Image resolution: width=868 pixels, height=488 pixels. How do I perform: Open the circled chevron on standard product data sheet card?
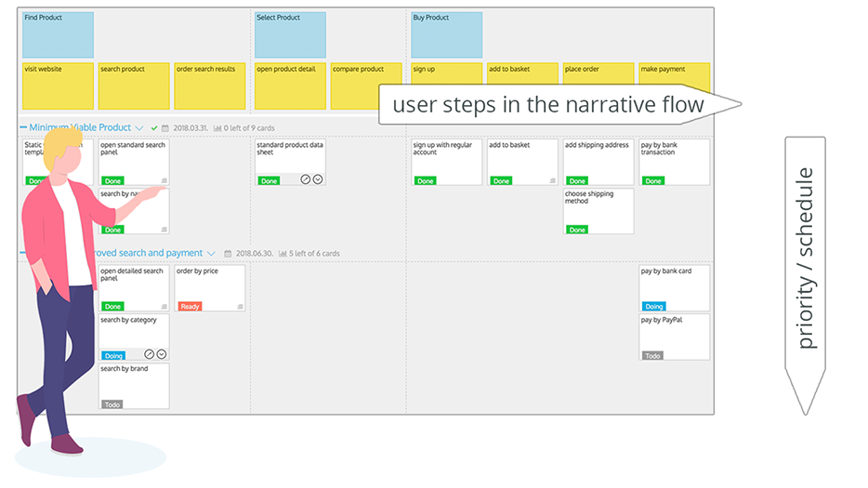tap(318, 179)
